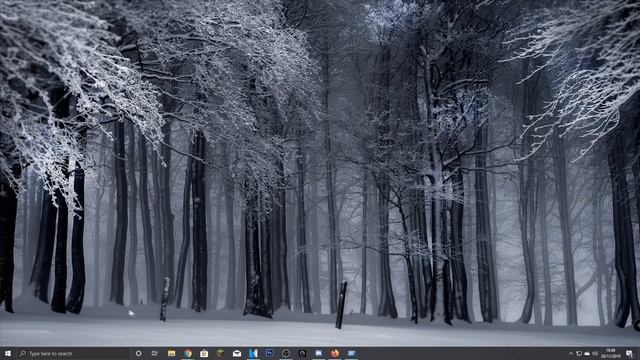The image size is (640, 360).
Task: Open the OneDrive cloud tray icon
Action: pyautogui.click(x=587, y=353)
